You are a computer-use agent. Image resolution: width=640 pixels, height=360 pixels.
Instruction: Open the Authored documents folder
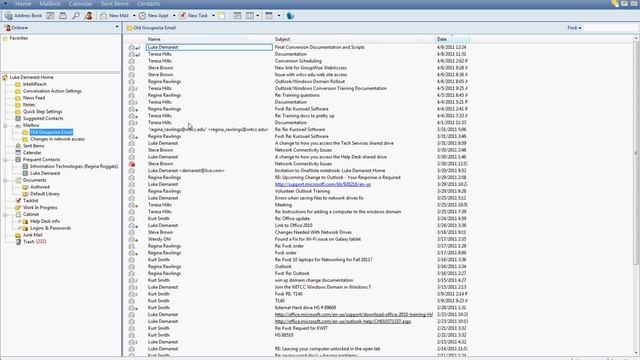pos(40,187)
